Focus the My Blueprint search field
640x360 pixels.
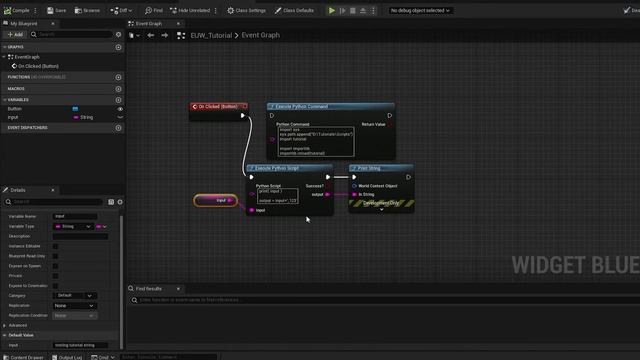(72, 35)
